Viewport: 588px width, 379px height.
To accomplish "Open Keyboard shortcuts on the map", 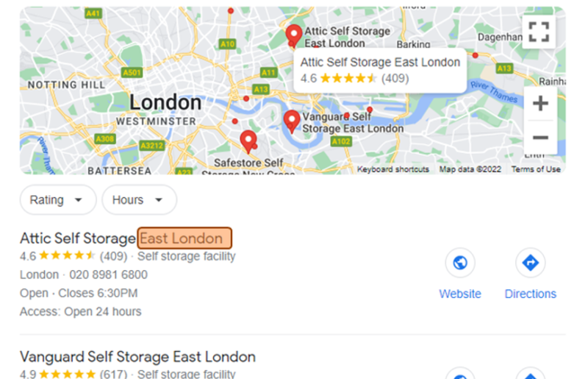I will click(393, 169).
